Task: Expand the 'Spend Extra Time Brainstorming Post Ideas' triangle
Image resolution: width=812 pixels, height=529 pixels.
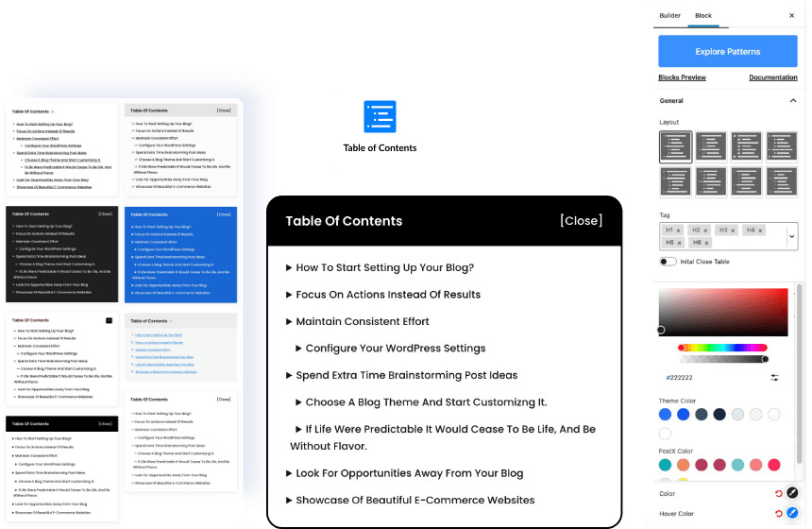Action: [289, 376]
